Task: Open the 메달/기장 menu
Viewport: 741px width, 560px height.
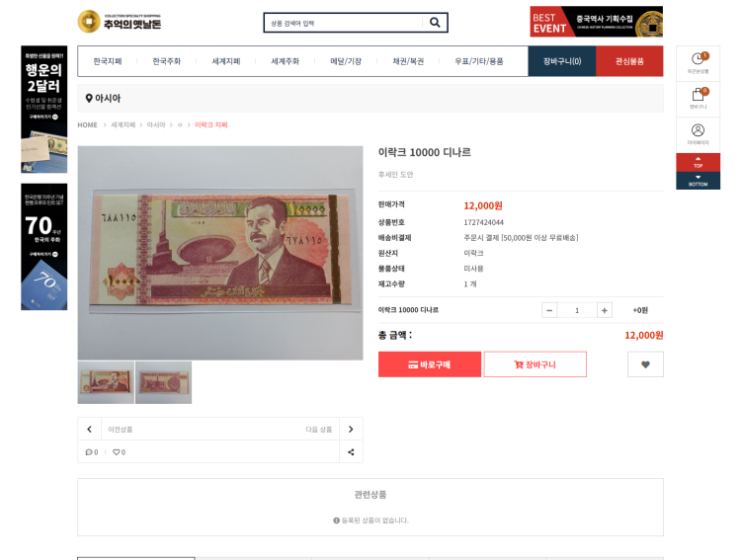Action: 346,61
